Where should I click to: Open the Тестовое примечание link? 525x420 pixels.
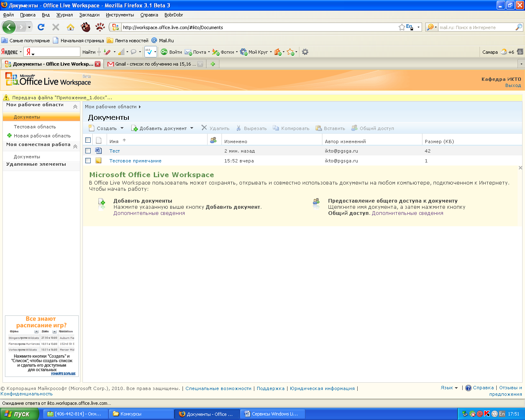(x=135, y=161)
